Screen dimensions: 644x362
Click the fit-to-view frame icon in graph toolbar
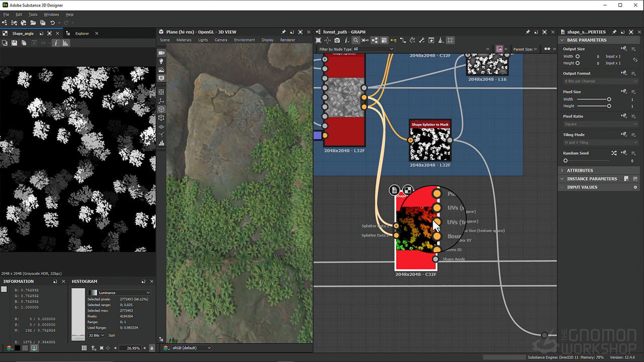click(318, 40)
